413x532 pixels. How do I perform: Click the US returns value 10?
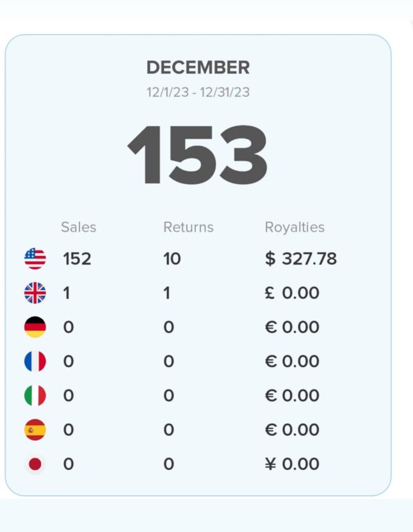coord(172,259)
